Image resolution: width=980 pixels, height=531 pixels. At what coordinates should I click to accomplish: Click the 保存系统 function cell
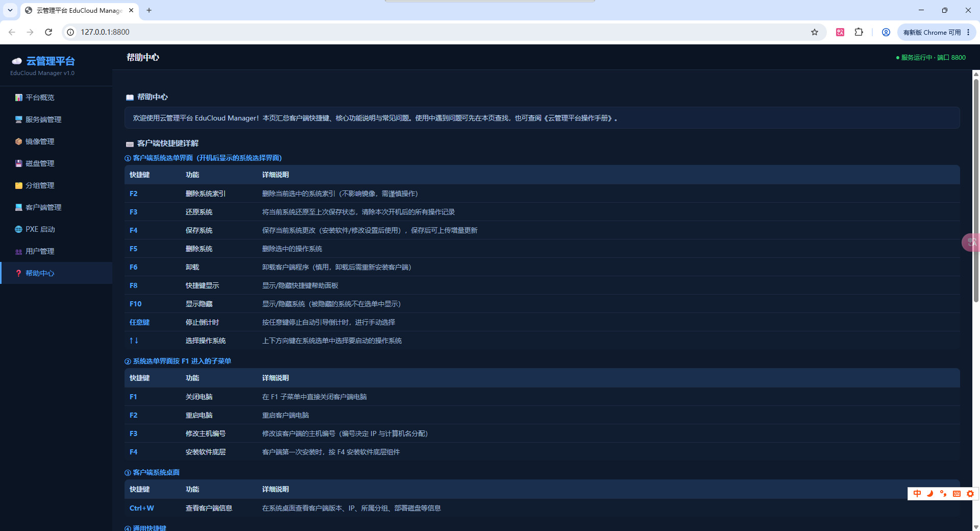coord(199,230)
